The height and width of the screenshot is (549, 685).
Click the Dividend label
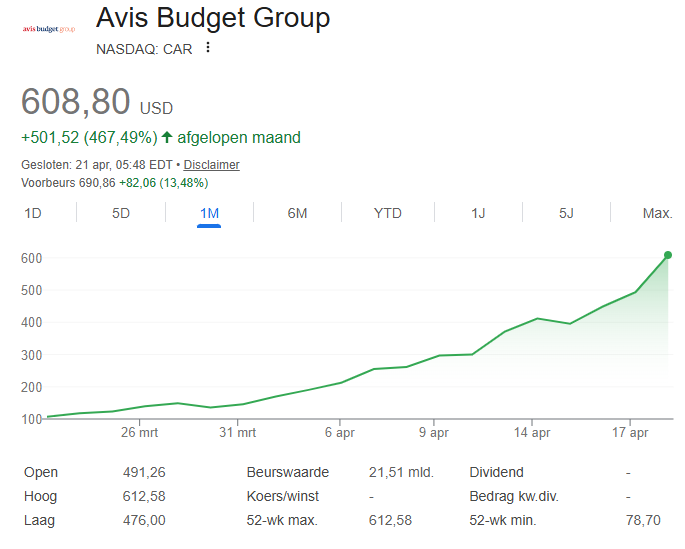[496, 472]
